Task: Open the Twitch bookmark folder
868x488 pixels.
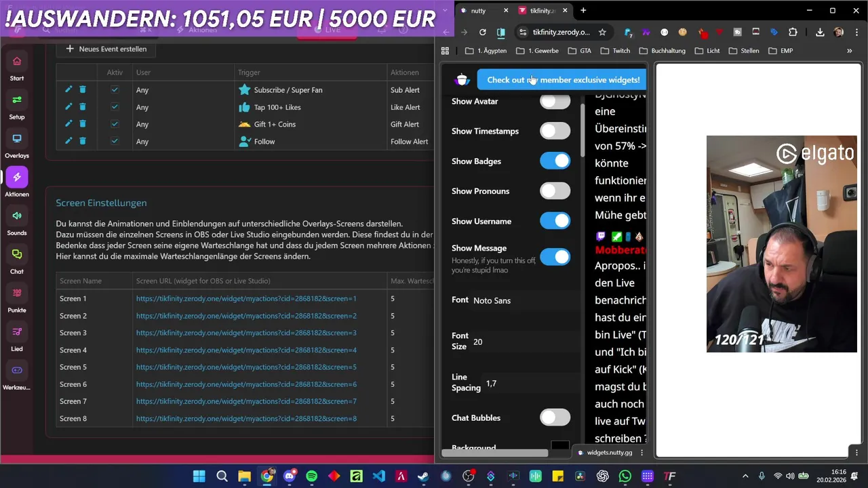Action: coord(614,51)
